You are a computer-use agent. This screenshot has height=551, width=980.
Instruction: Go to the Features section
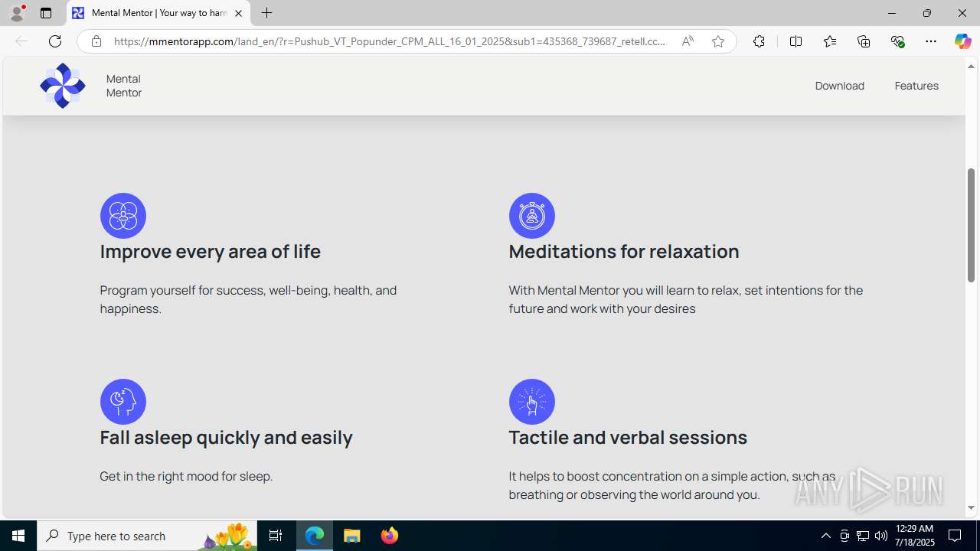[x=916, y=86]
